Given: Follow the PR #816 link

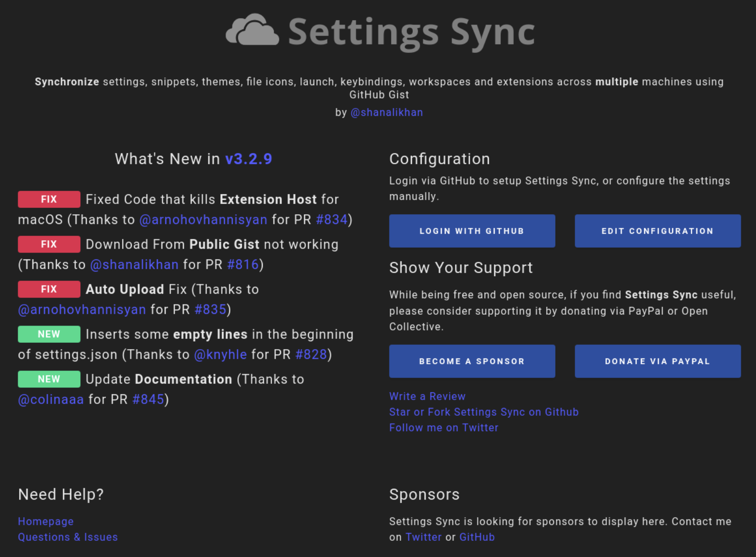Looking at the screenshot, I should coord(243,265).
